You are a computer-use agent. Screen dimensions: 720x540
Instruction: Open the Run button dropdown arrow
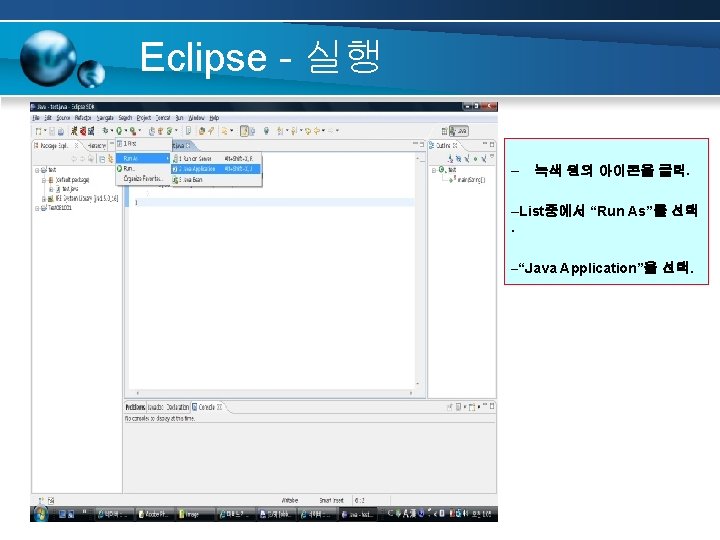(x=125, y=131)
